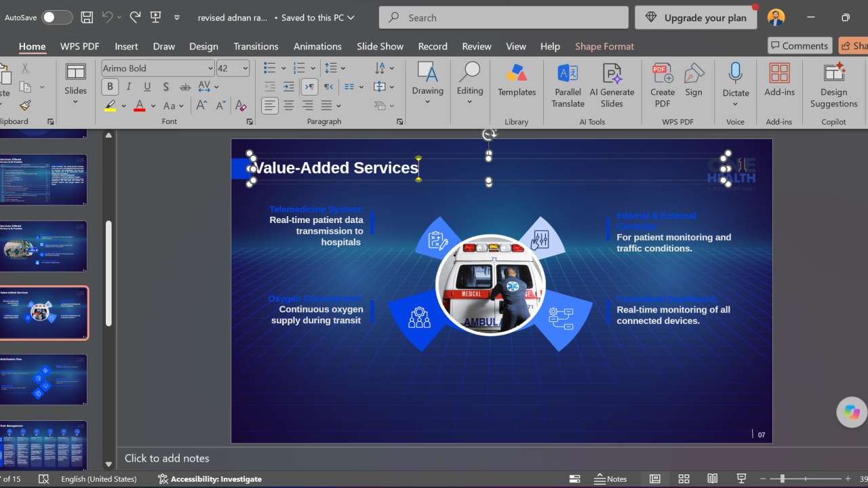Toggle Strikethrough formatting
This screenshot has width=868, height=488.
185,87
